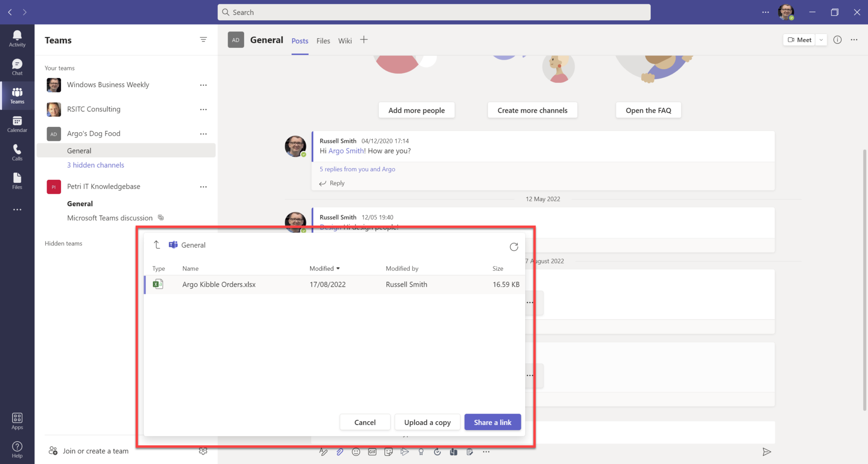Insert a Loop component

[x=453, y=451]
